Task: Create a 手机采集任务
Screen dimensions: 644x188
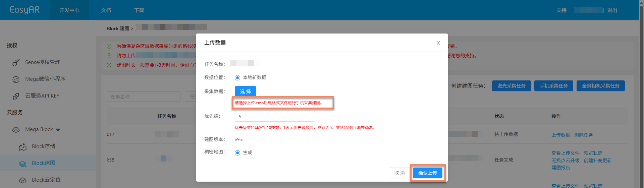Action: 554,86
